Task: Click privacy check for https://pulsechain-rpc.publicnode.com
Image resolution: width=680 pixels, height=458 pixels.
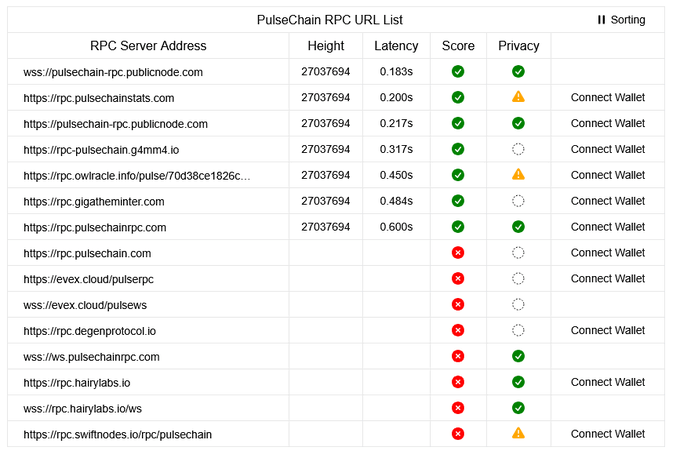Action: coord(518,124)
